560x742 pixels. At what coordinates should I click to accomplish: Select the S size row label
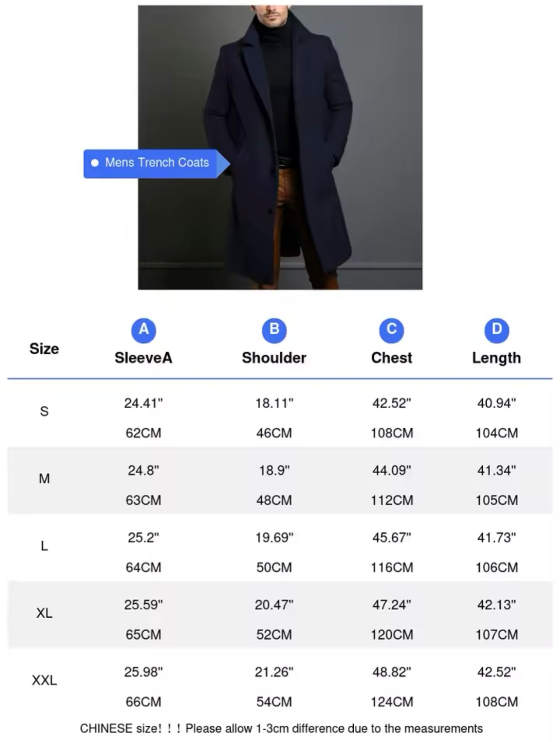(44, 411)
